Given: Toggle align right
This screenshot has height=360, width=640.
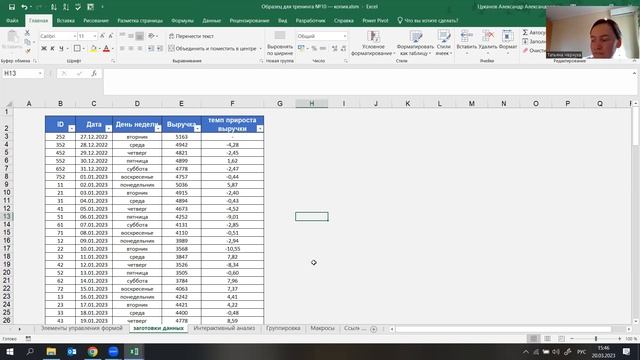Looking at the screenshot, I should pyautogui.click(x=140, y=49).
